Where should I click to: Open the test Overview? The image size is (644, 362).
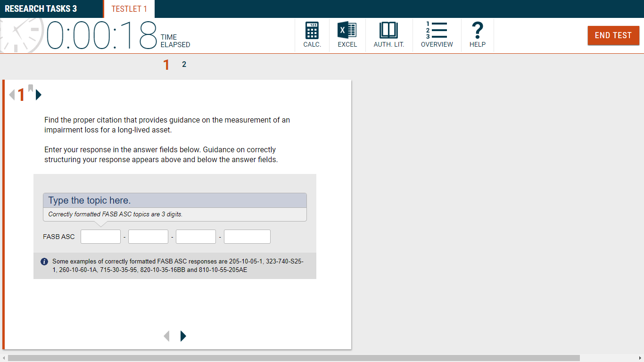point(437,34)
